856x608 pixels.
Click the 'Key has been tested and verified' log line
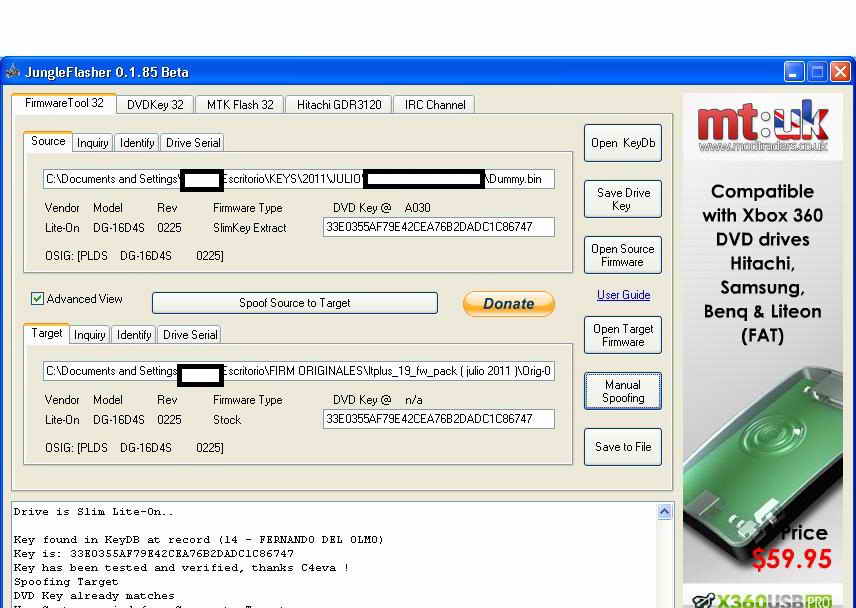coord(181,568)
